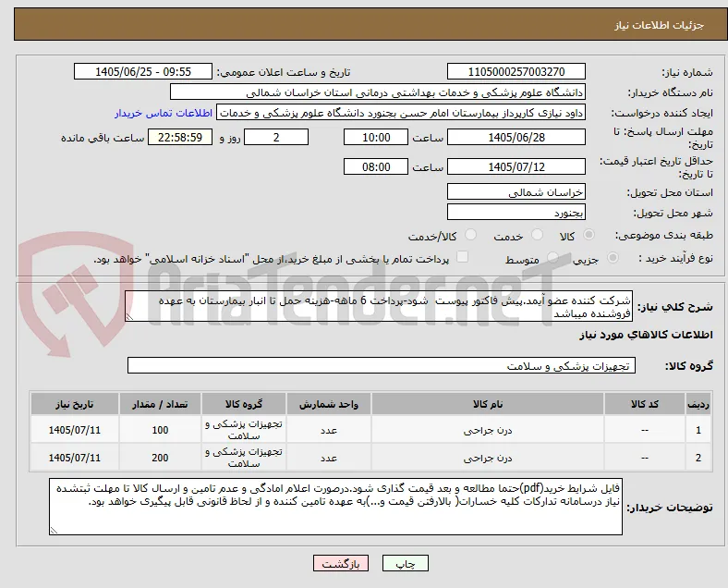Click the buyer organization name field
728x588 pixels.
[x=378, y=92]
